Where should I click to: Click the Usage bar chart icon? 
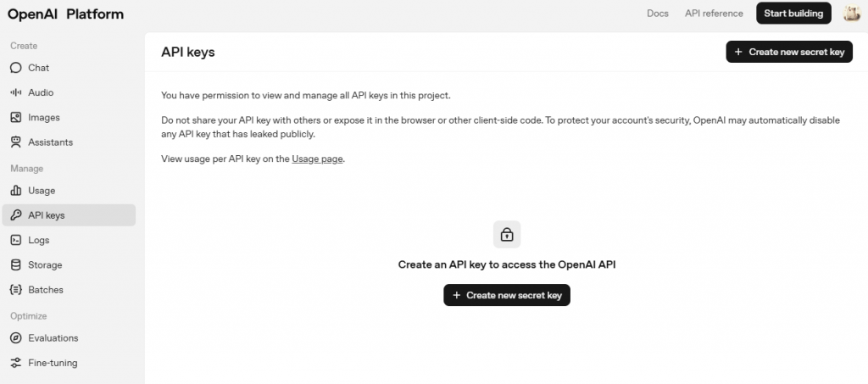pos(16,191)
